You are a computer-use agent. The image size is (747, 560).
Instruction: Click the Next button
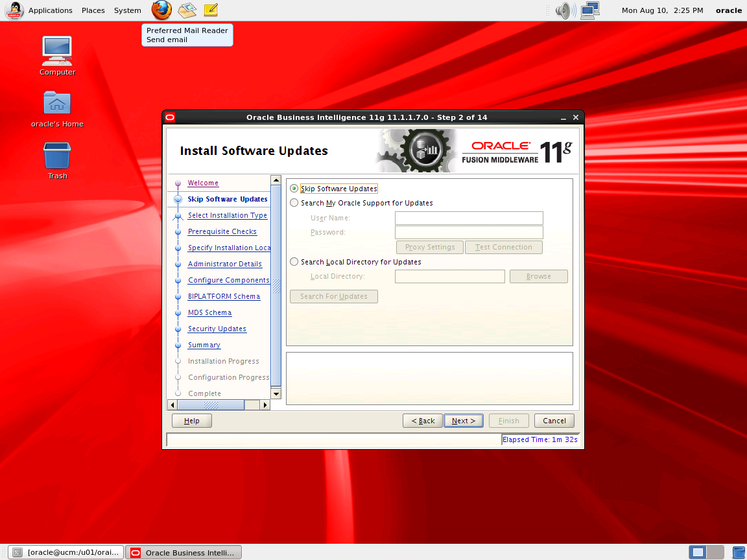tap(464, 421)
